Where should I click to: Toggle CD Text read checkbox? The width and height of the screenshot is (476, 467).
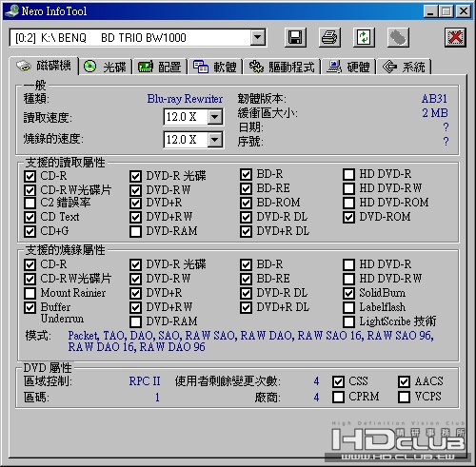point(30,217)
